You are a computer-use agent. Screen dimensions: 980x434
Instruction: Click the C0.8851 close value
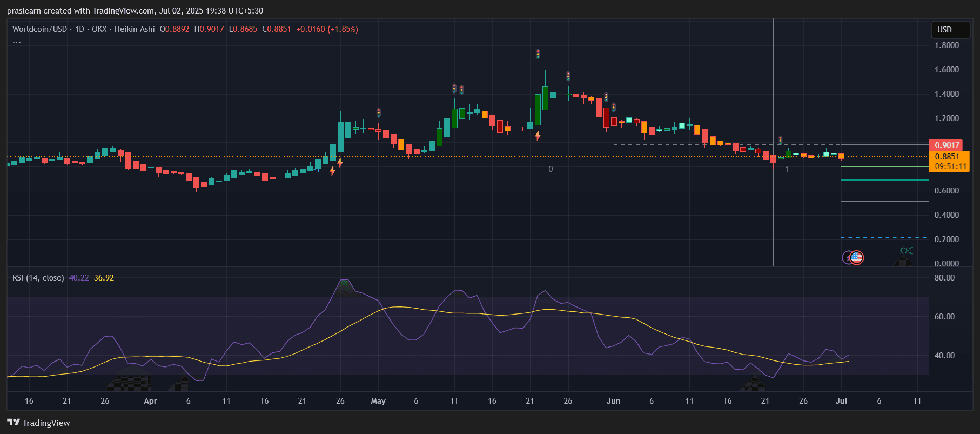click(x=277, y=29)
